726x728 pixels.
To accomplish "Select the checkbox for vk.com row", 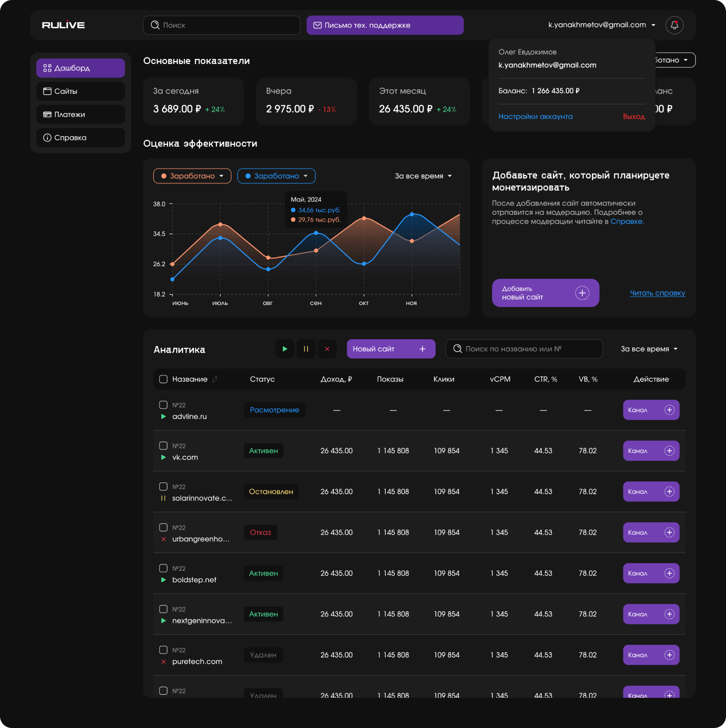I will point(163,445).
